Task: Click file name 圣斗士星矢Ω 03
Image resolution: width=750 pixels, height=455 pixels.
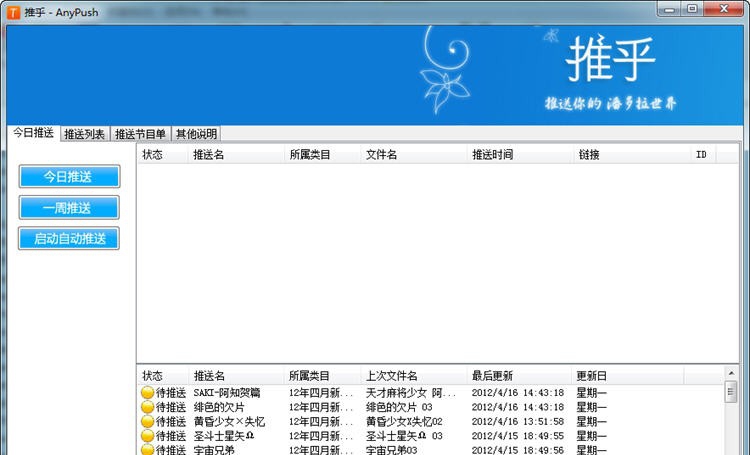Action: (x=404, y=436)
